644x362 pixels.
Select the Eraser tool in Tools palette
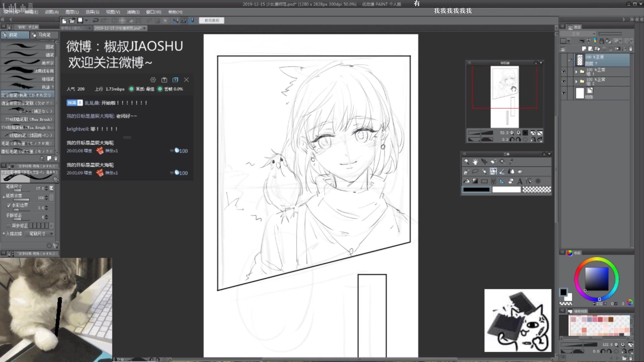click(520, 172)
